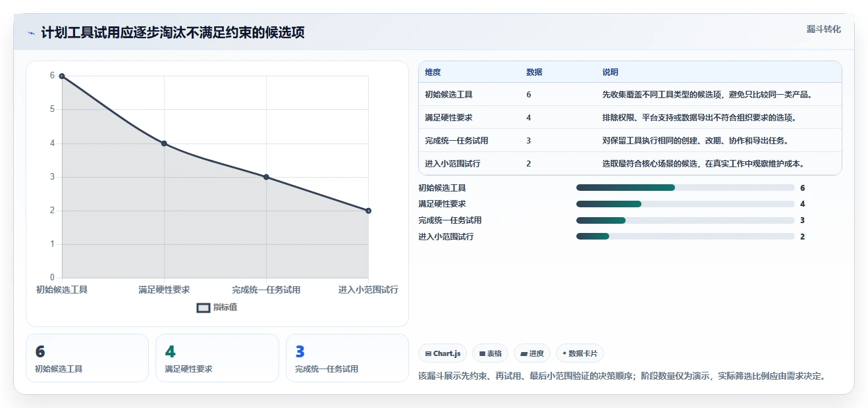
Task: Click the chart data point at value 6
Action: click(x=62, y=76)
